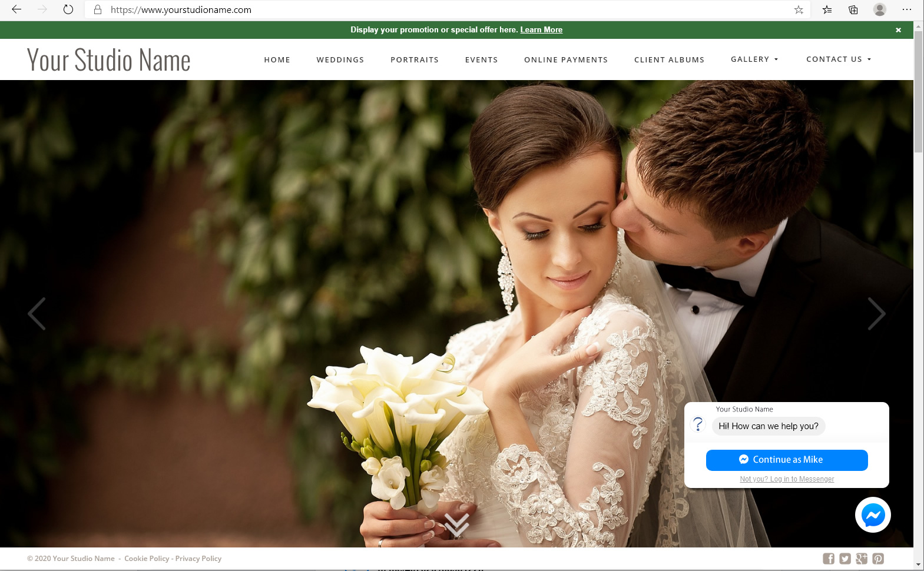Click the scrollbar down arrow
The width and height of the screenshot is (924, 571).
coord(919,565)
